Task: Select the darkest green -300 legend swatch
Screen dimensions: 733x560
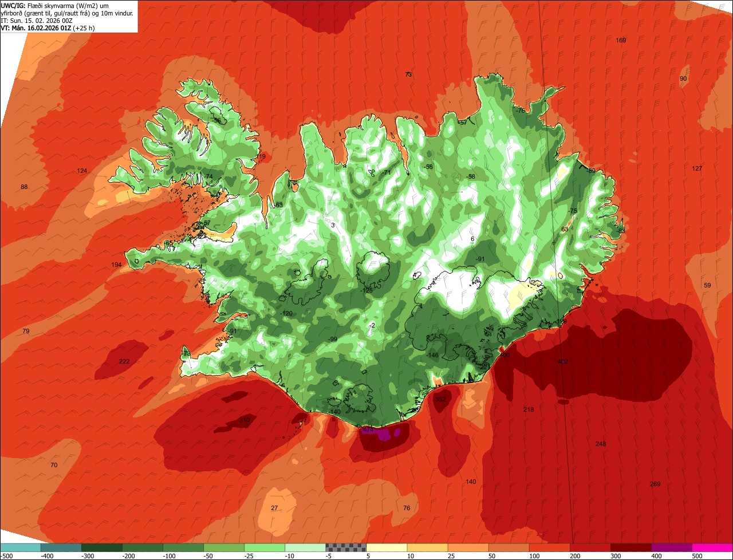Action: pos(101,547)
